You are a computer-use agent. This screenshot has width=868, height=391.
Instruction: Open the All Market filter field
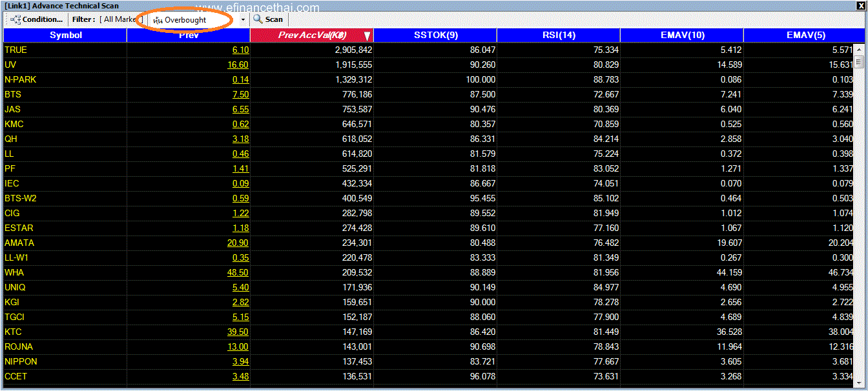121,19
